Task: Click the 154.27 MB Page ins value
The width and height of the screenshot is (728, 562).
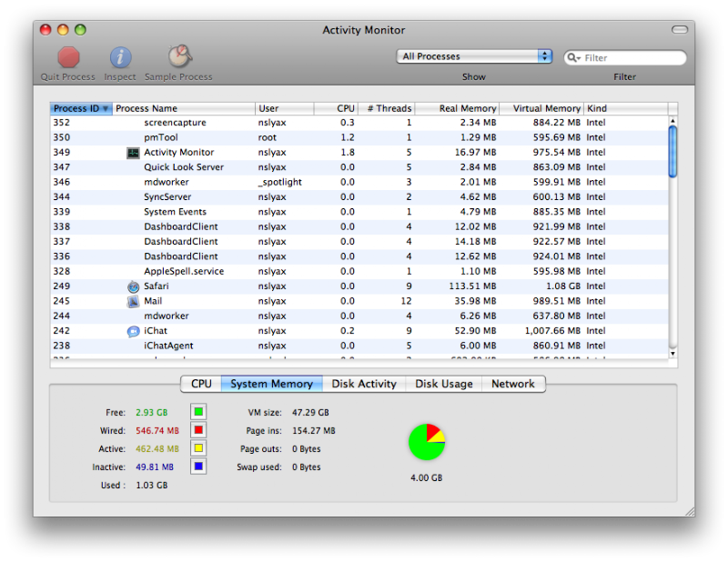Action: pos(314,431)
